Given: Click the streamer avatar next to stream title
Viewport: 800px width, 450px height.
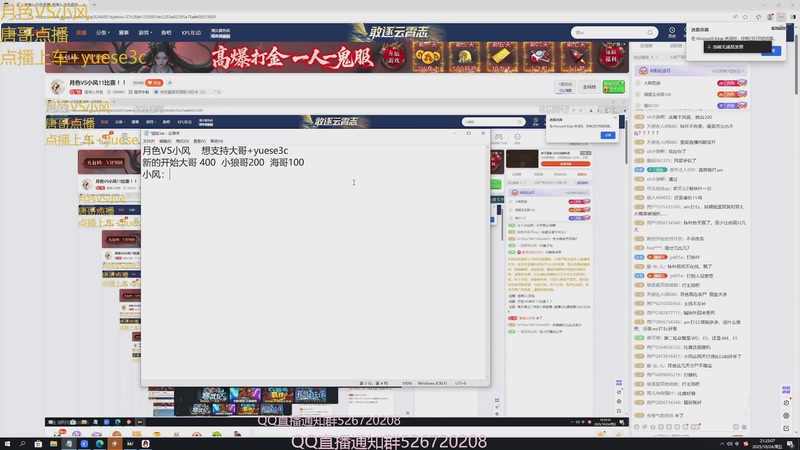Looking at the screenshot, I should [57, 87].
